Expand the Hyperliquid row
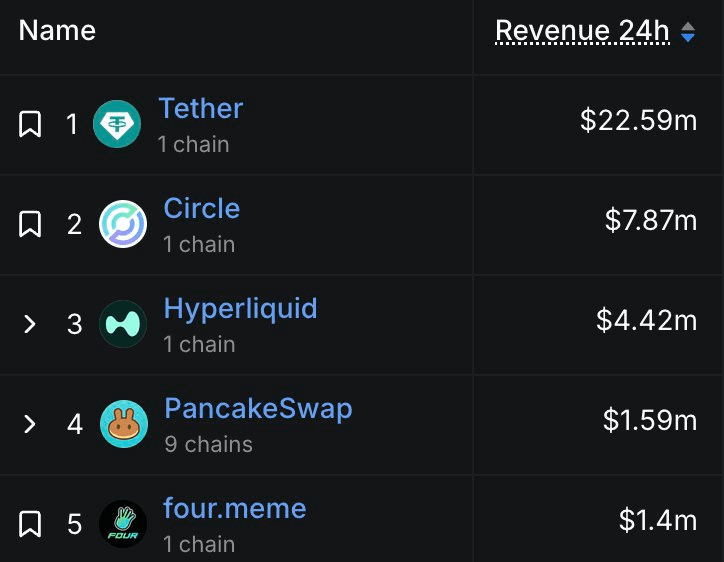Image resolution: width=724 pixels, height=562 pixels. tap(30, 324)
